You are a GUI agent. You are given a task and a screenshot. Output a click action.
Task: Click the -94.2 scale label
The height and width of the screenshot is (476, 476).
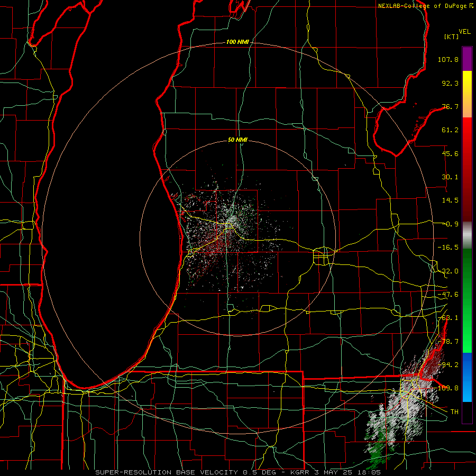(448, 364)
